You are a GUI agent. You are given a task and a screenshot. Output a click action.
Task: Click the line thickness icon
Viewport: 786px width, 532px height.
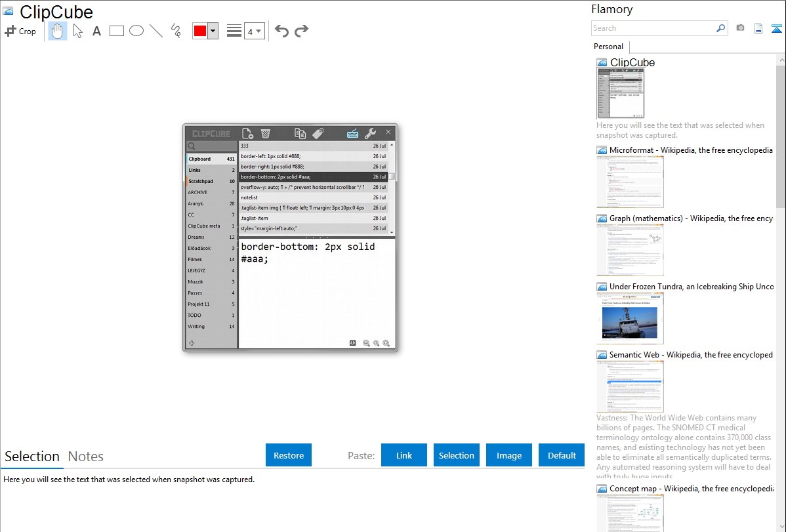tap(234, 31)
